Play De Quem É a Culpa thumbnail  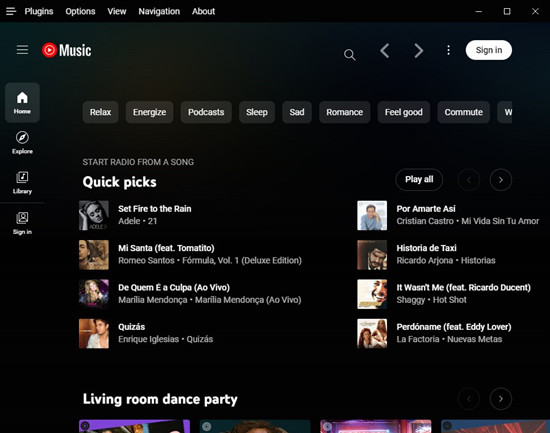pos(94,294)
